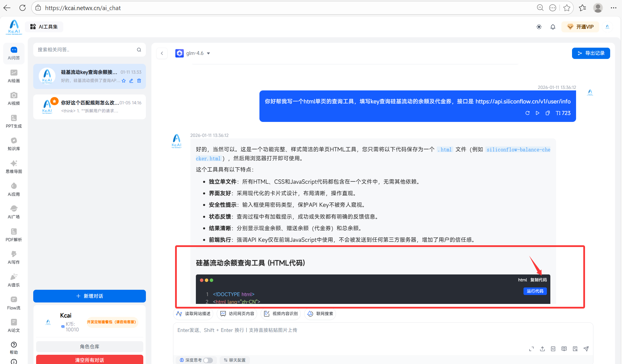The image size is (622, 364).
Task: Click the 新增对话 button
Action: coord(89,296)
